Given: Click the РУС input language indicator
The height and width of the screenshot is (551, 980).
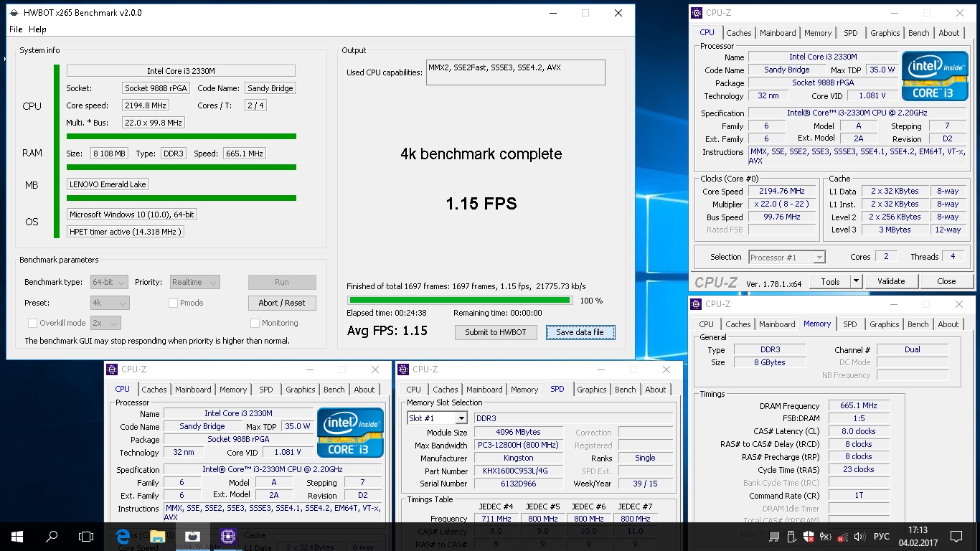Looking at the screenshot, I should click(881, 536).
